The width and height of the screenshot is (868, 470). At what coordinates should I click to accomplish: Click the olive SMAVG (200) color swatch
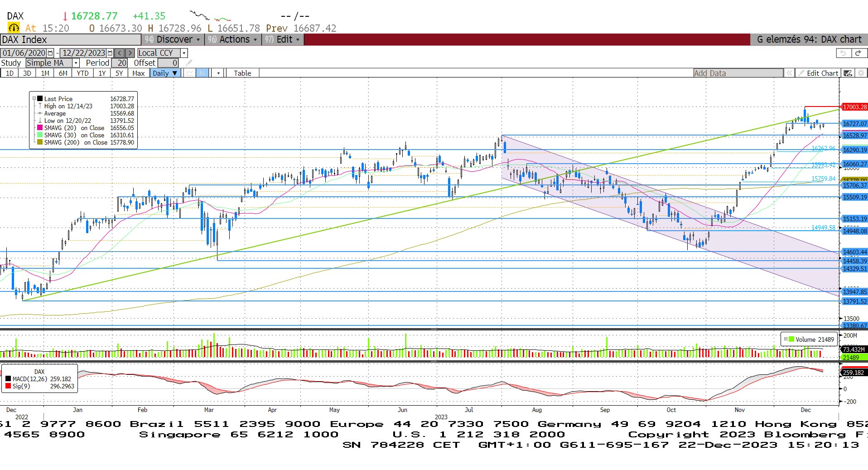tap(40, 142)
